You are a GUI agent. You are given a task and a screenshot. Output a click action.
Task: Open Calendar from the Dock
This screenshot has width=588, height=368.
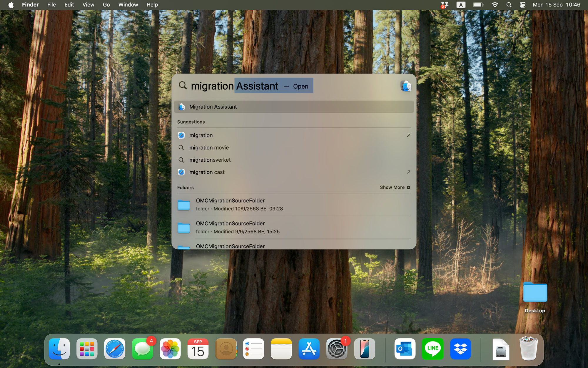[x=198, y=349]
